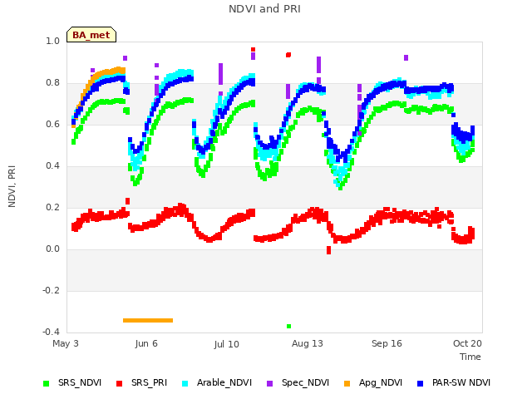This screenshot has height=399, width=532.
Task: Click the -0.2 y-axis tick label
Action: pyautogui.click(x=51, y=290)
